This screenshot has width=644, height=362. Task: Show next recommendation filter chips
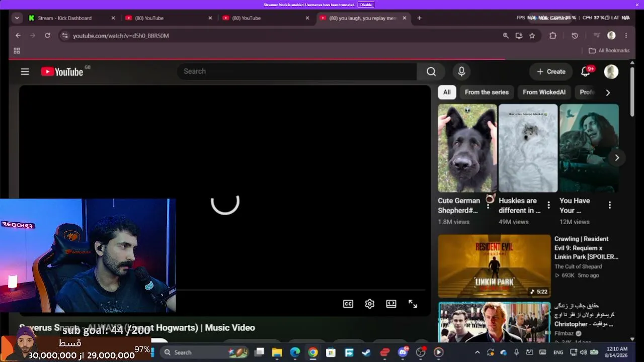coord(608,93)
